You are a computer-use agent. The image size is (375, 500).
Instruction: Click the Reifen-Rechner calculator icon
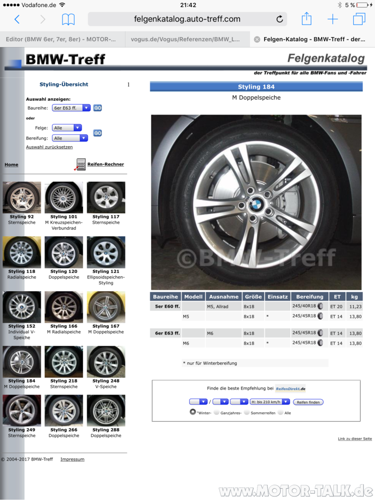coord(81,164)
